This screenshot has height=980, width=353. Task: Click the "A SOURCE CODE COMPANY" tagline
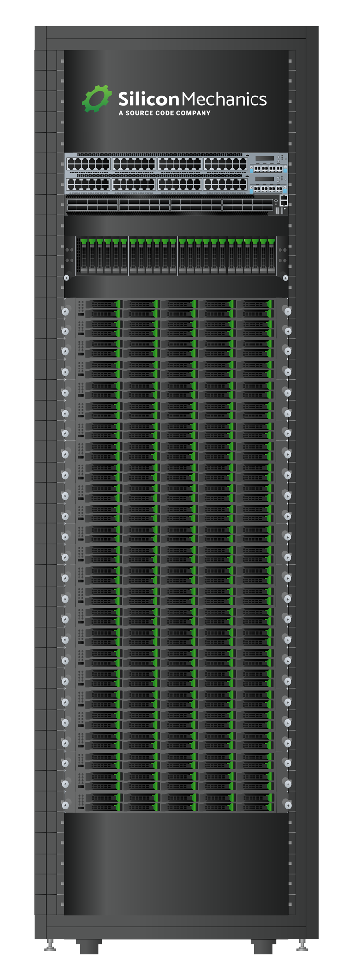164,113
